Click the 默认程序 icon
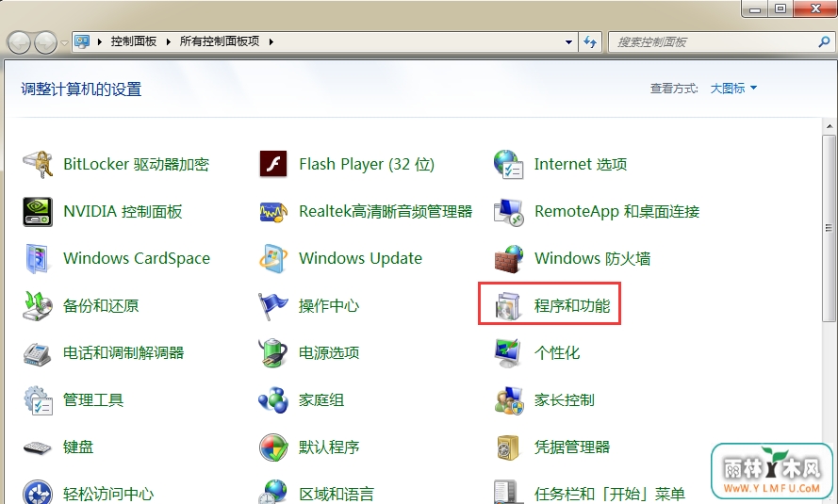This screenshot has height=504, width=838. click(x=273, y=447)
